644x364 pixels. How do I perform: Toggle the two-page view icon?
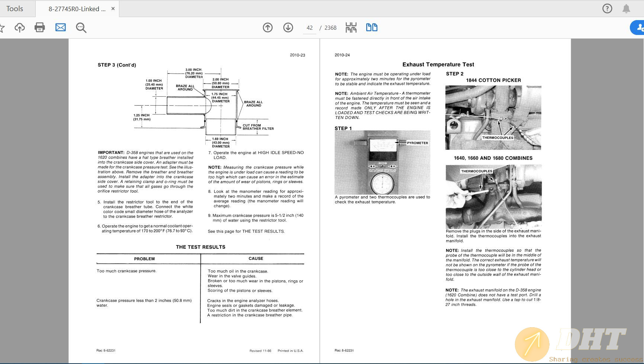[x=371, y=28]
